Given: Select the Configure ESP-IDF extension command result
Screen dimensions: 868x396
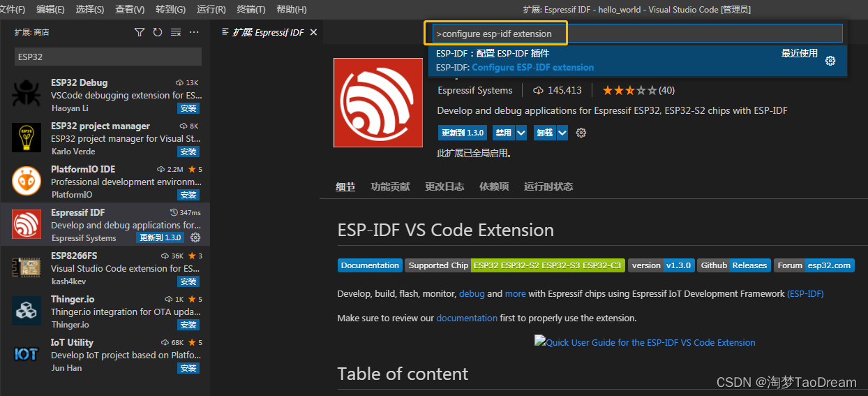Looking at the screenshot, I should (x=638, y=61).
